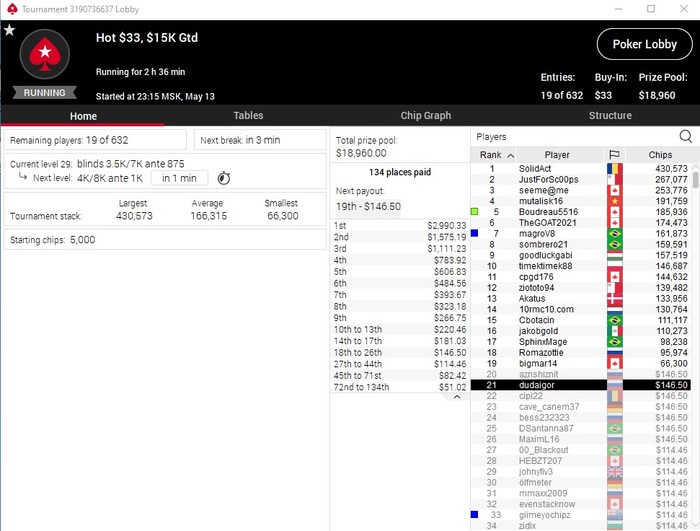Sort by the Chips column header
Viewport: 700px width, 531px height.
pyautogui.click(x=660, y=155)
